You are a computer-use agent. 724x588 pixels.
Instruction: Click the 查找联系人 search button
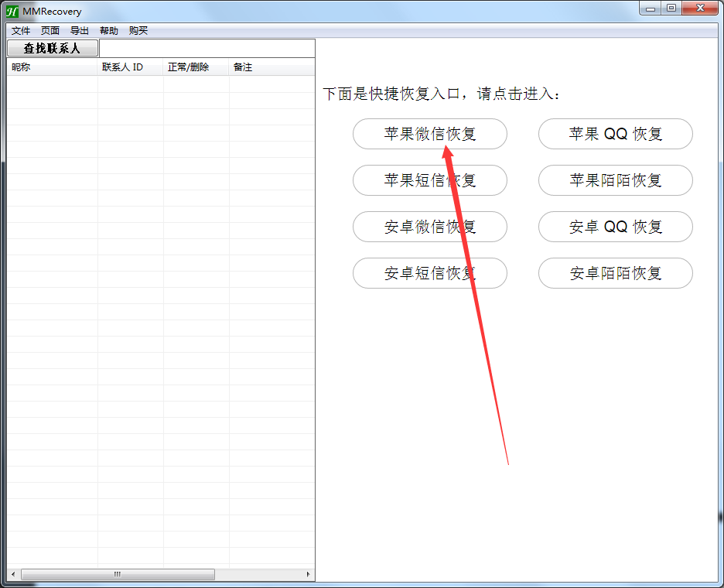click(51, 48)
